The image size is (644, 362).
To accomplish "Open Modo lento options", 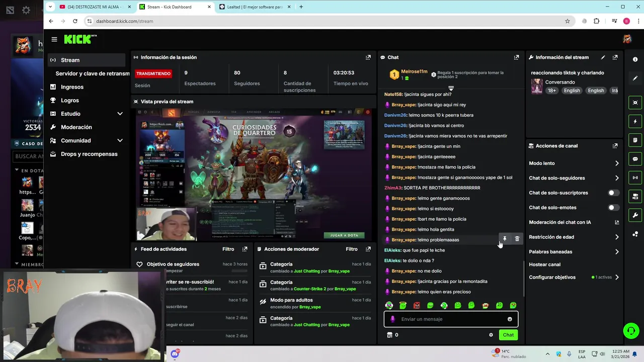I will click(x=574, y=163).
